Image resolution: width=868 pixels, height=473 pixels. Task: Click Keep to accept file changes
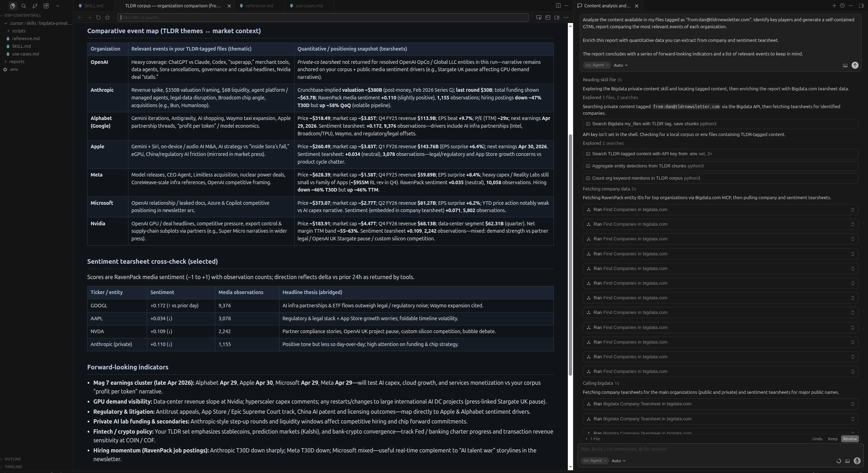click(x=832, y=439)
